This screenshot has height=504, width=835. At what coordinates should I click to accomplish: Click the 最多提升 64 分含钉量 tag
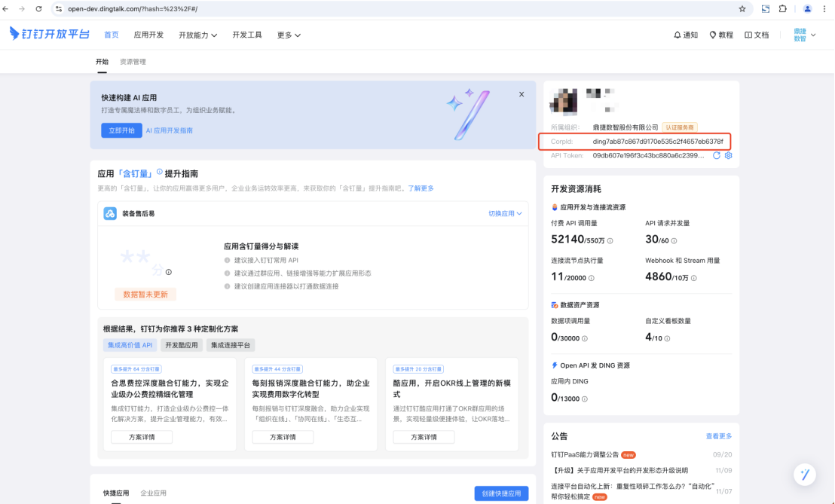click(136, 369)
